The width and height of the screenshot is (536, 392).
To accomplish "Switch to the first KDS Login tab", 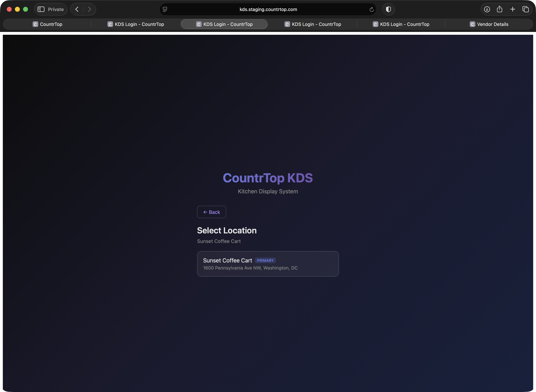I will [136, 24].
